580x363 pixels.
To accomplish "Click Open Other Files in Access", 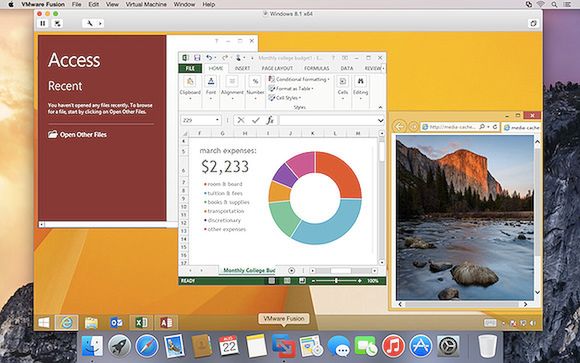I will point(77,135).
